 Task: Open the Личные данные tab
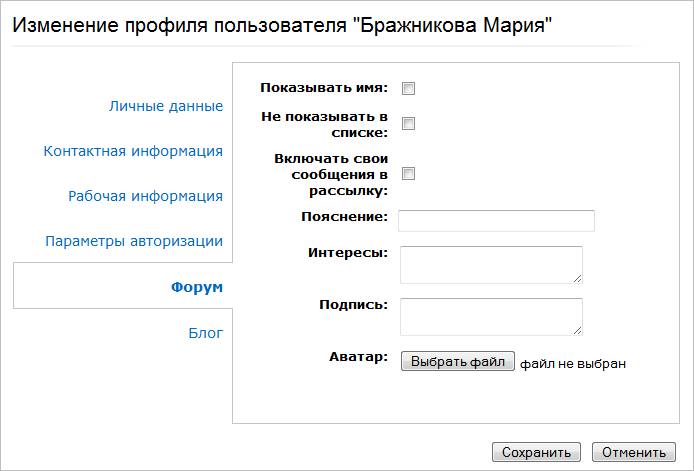(165, 106)
